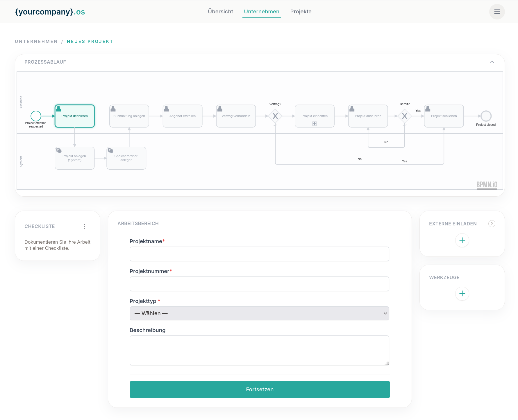Image resolution: width=518 pixels, height=420 pixels.
Task: Select the Projekt ausführen task
Action: coord(368,116)
